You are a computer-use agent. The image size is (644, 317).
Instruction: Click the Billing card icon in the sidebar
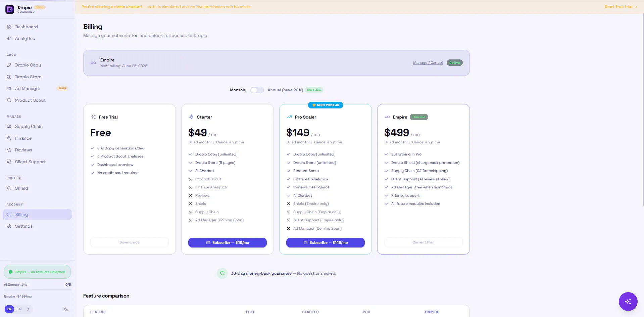click(9, 215)
